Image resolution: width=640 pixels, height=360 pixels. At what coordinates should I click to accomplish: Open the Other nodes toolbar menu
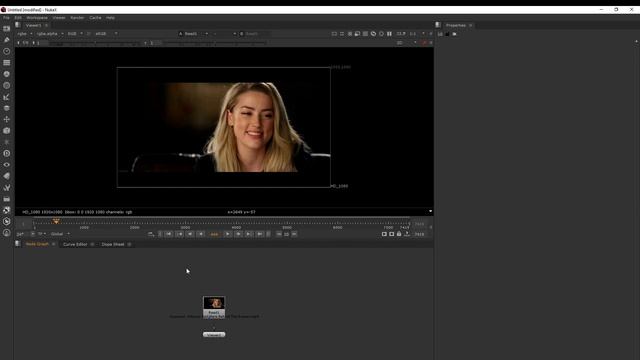click(7, 199)
